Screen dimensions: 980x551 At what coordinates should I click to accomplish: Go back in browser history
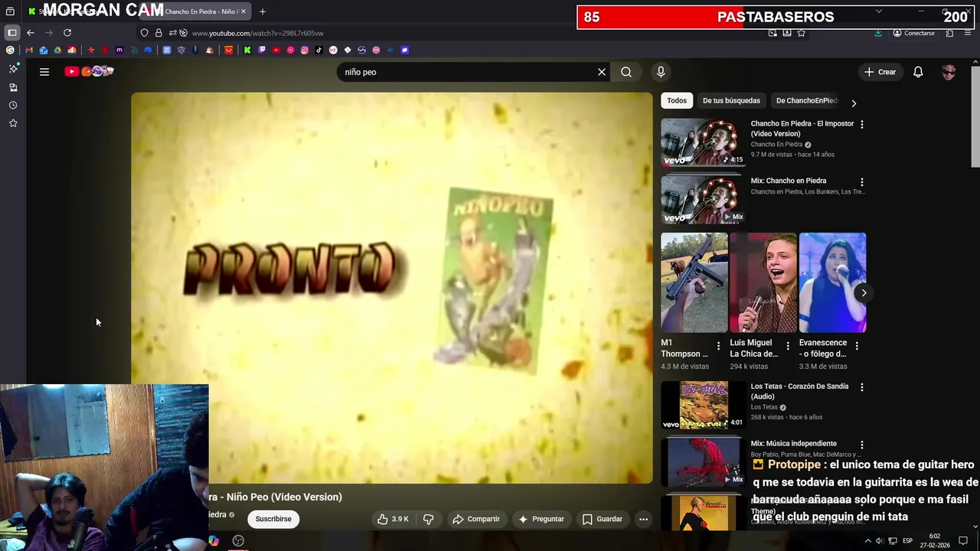click(31, 33)
